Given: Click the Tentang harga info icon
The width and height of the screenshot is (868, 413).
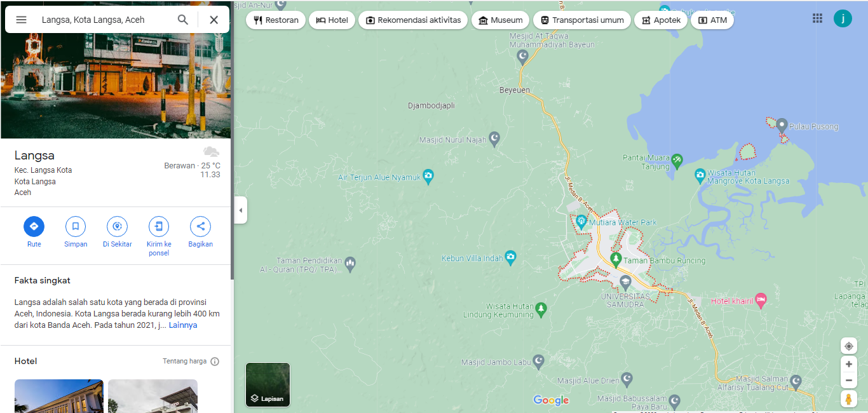Looking at the screenshot, I should click(x=215, y=362).
